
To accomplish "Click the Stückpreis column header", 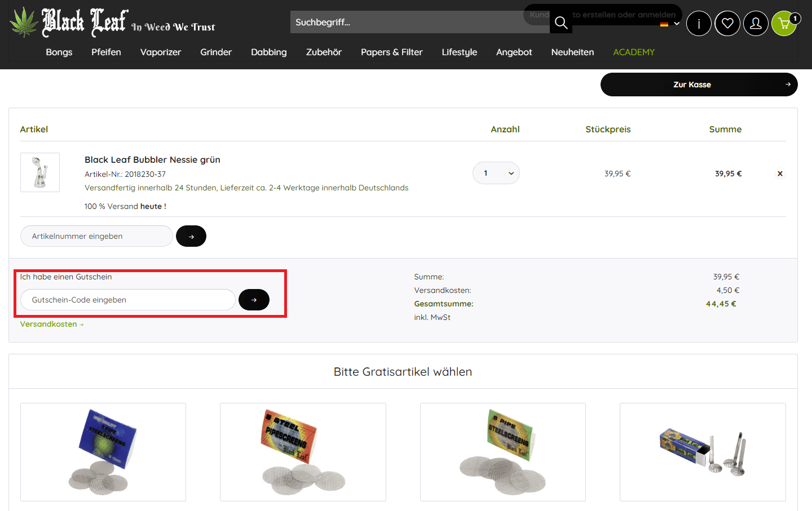I will (608, 129).
